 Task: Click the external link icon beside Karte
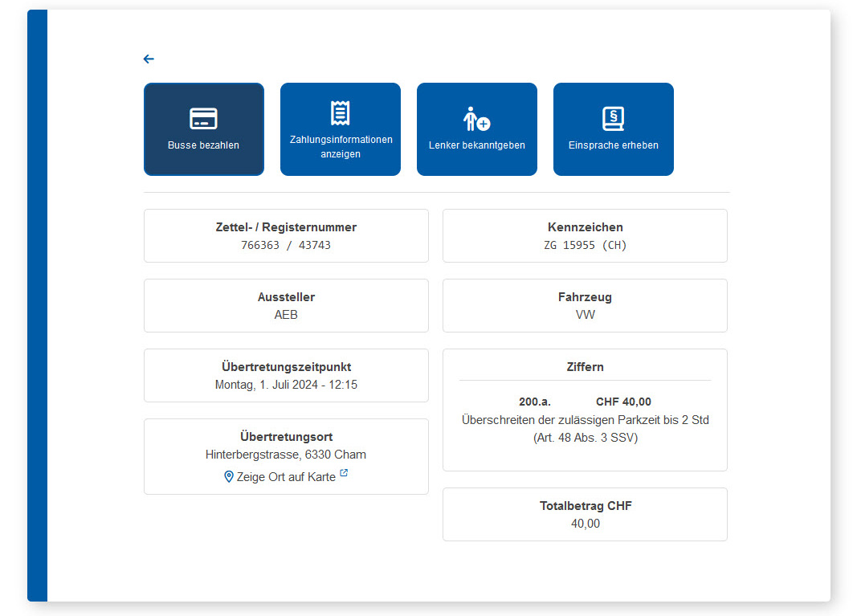[344, 474]
